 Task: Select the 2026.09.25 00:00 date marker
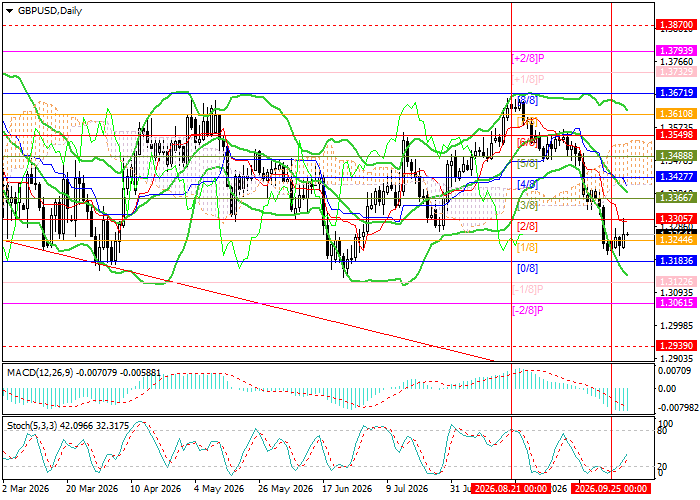tap(611, 488)
